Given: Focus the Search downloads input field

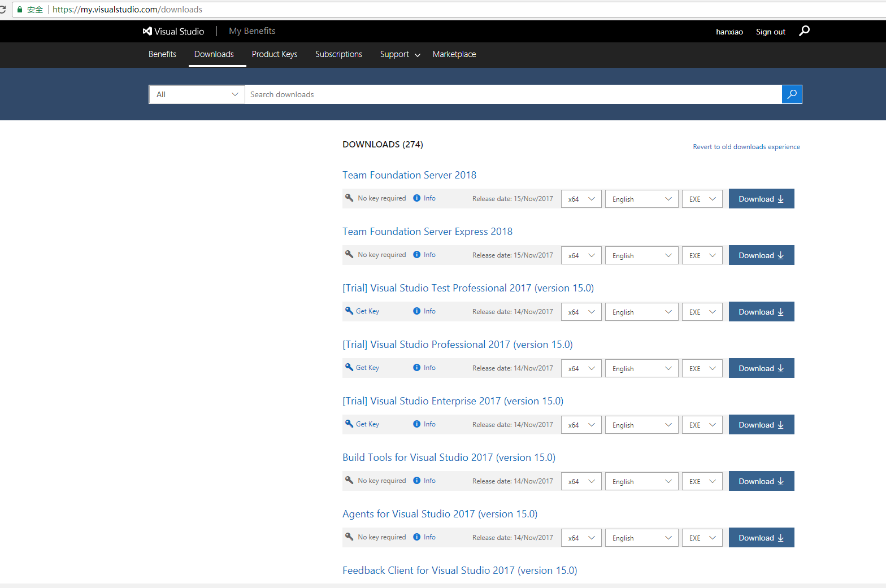Looking at the screenshot, I should (x=513, y=94).
